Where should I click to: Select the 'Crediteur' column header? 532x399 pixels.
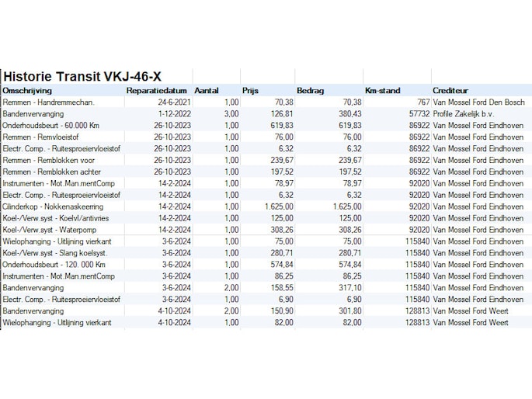(x=450, y=91)
